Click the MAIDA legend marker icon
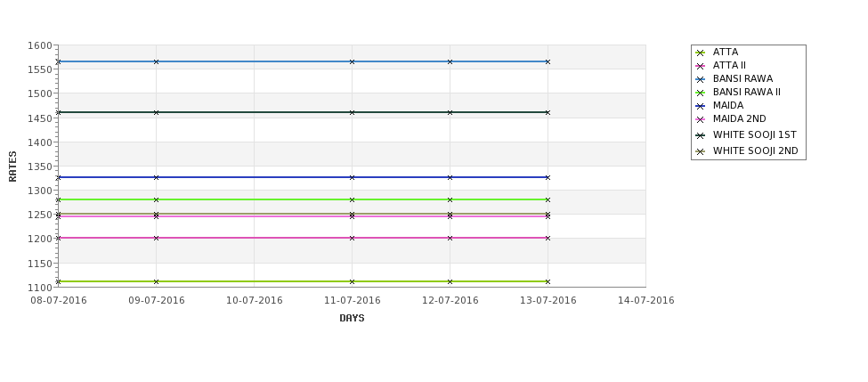Screen dimensions: 868x382 701,106
